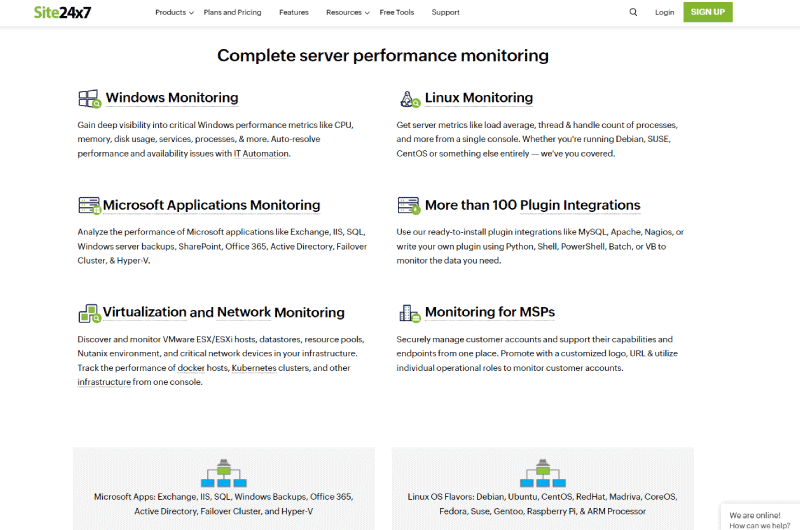Open the Support menu item

[445, 12]
